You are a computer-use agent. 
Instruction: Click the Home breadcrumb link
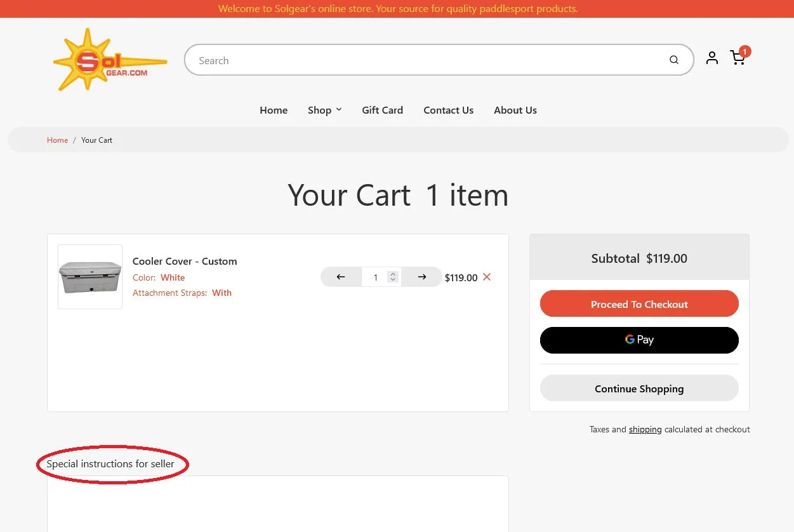(57, 140)
